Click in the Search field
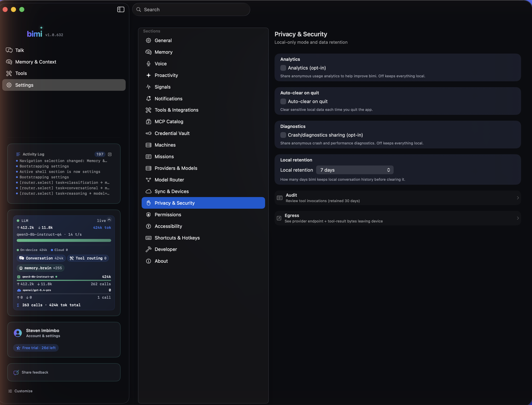Image resolution: width=532 pixels, height=405 pixels. tap(191, 9)
